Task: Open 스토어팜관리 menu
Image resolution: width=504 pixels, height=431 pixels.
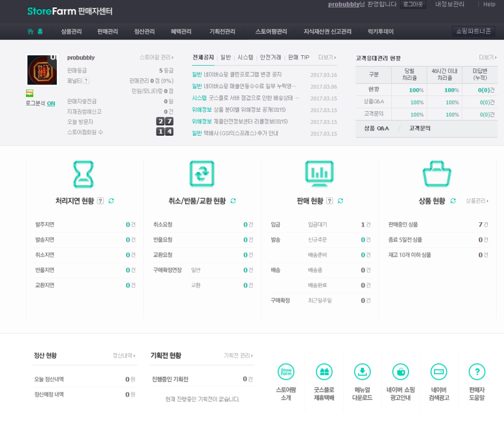Action: click(x=271, y=31)
